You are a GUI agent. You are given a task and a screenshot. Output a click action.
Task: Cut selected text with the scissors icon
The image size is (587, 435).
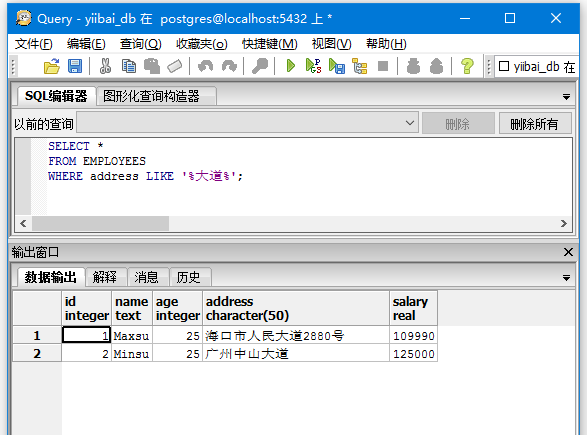[105, 66]
